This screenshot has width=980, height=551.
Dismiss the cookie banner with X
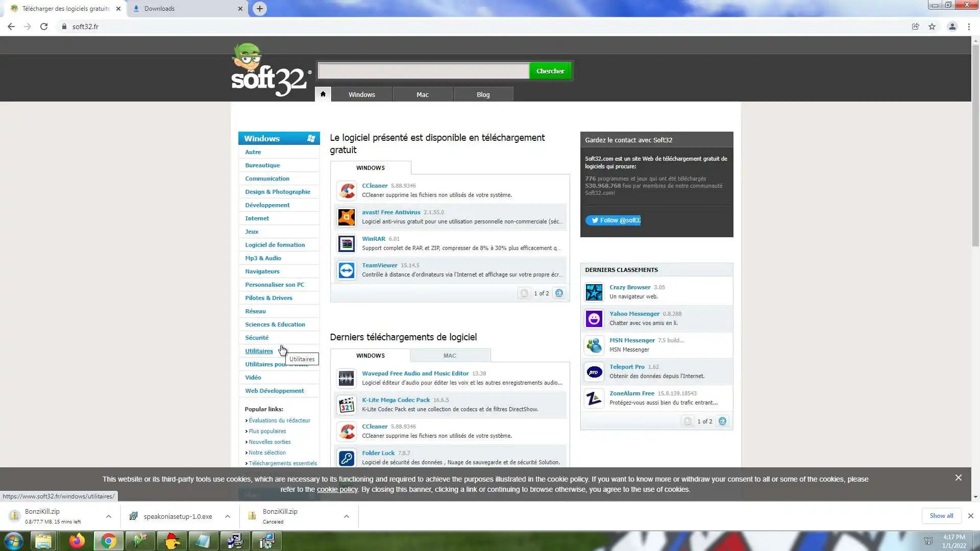tap(958, 478)
